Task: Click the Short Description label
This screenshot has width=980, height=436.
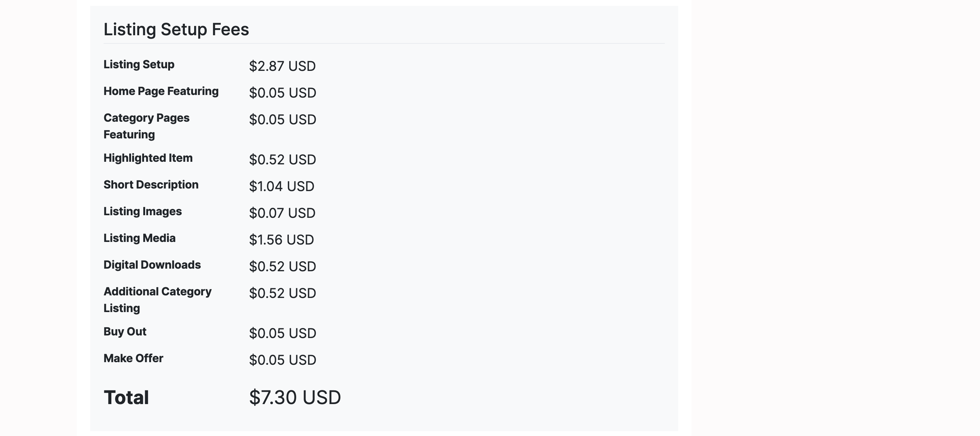Action: pos(151,185)
